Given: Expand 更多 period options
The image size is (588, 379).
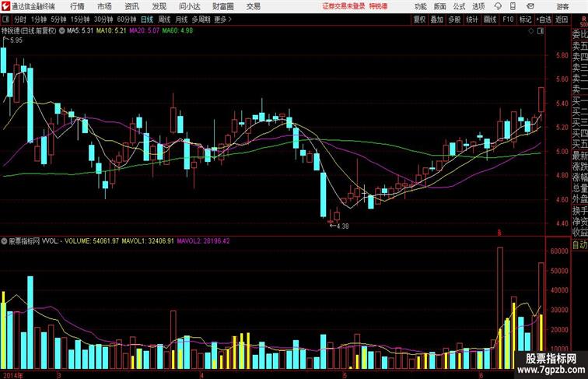Looking at the screenshot, I should click(x=222, y=19).
